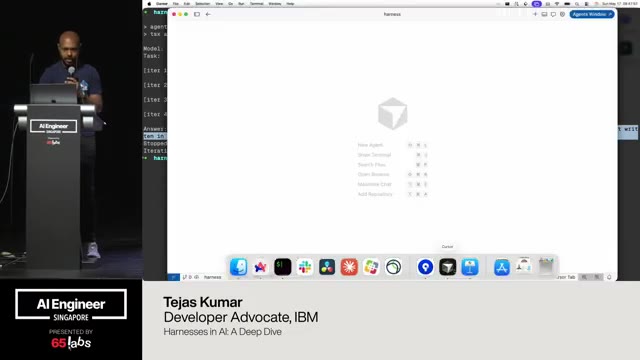Click the plus icon in the title bar
Screen dimensions: 640x360
coord(535,14)
